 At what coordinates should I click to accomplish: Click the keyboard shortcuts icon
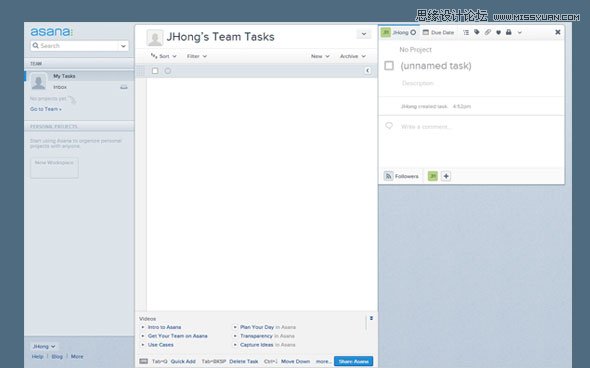[143, 361]
